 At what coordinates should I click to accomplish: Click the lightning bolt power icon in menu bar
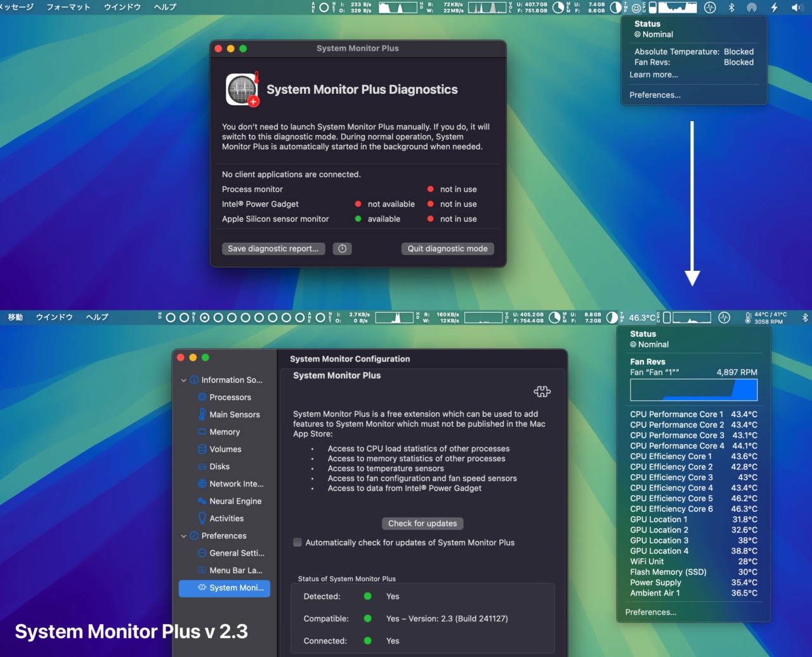[774, 8]
